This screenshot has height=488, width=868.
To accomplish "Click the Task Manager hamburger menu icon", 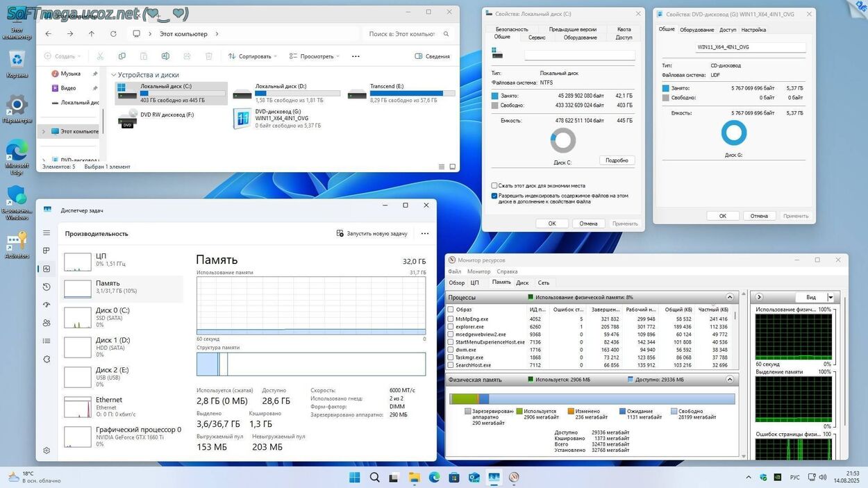I will 47,233.
